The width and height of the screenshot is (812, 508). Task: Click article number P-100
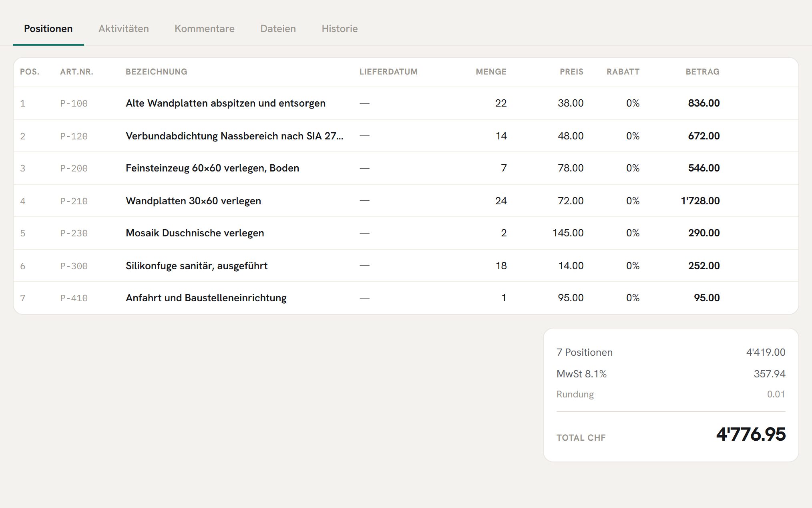[x=74, y=104]
